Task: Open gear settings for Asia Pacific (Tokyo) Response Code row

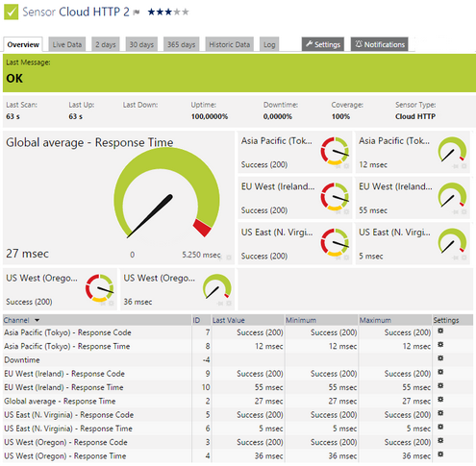Action: click(x=440, y=331)
